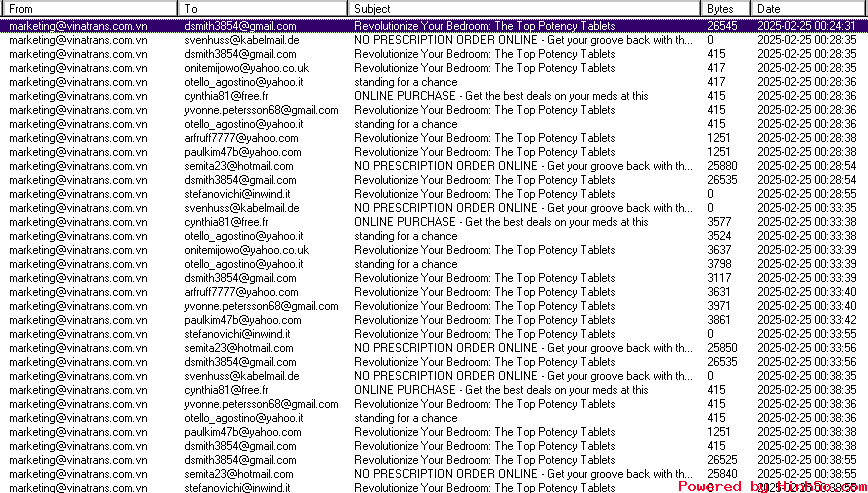Image resolution: width=868 pixels, height=493 pixels.
Task: Select the bytes value 3577
Action: (x=720, y=222)
